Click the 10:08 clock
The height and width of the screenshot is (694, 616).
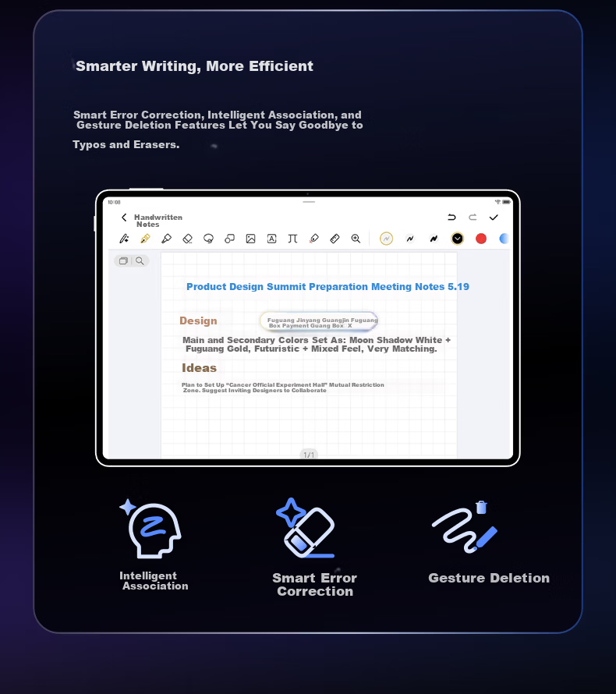click(114, 202)
